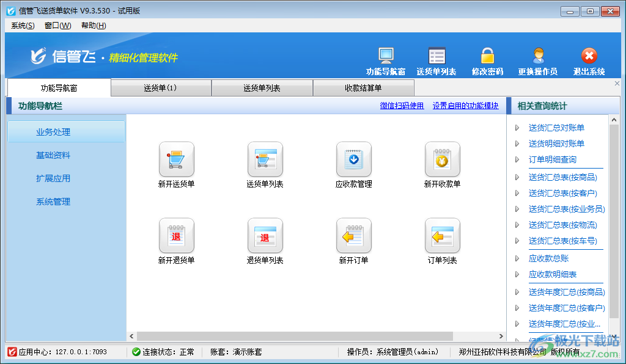This screenshot has width=626, height=364.
Task: Open the 送货汇总对账单 report link
Action: pos(556,128)
